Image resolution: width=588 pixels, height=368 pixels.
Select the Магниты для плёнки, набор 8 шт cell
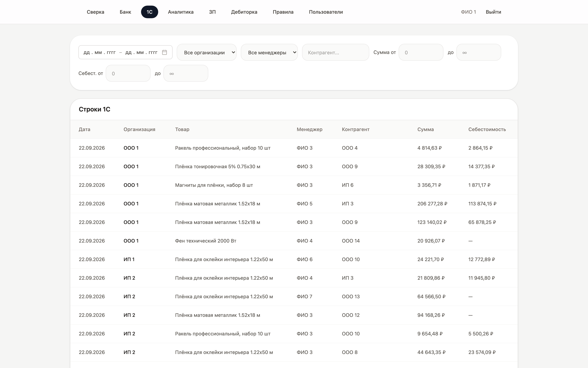pos(214,185)
